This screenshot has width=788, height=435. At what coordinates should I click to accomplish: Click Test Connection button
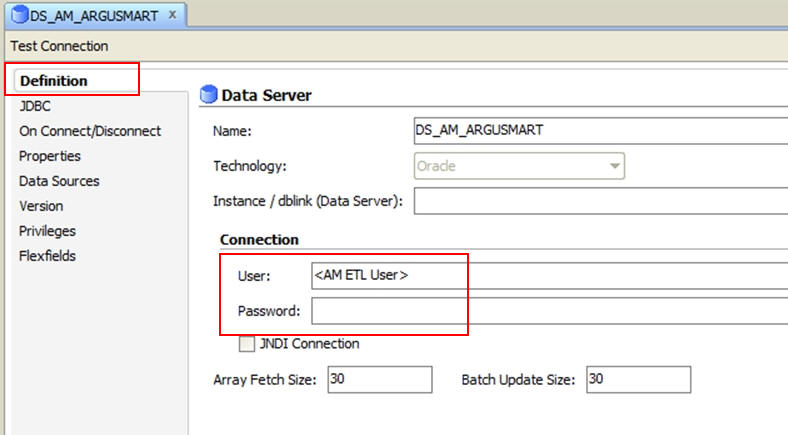coord(59,46)
